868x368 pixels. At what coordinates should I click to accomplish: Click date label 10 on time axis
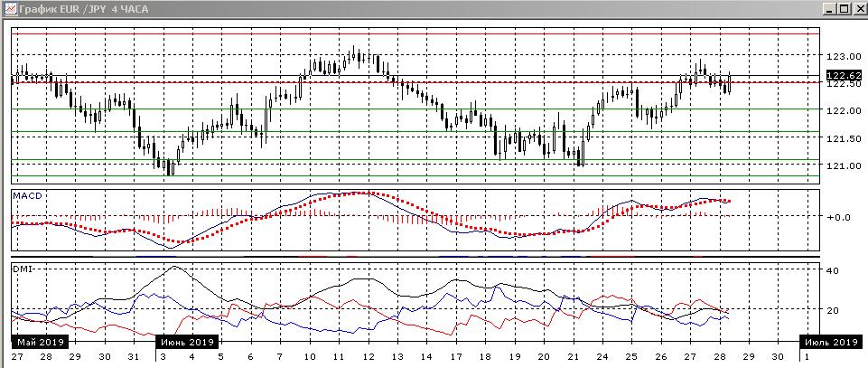point(310,356)
